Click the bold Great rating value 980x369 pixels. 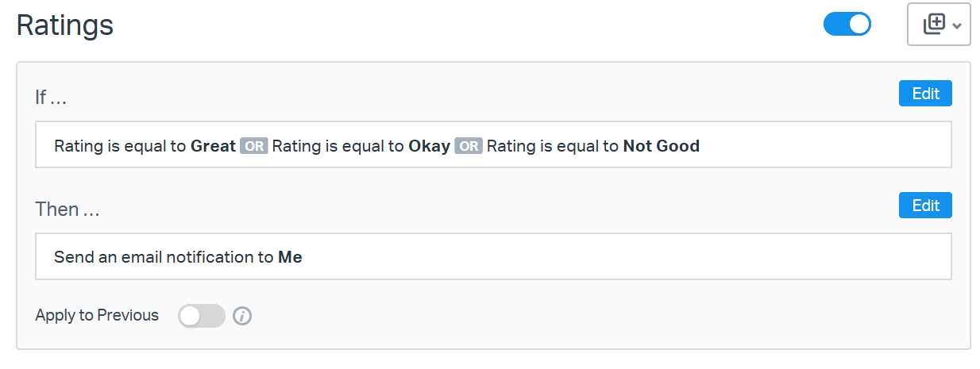pos(213,146)
